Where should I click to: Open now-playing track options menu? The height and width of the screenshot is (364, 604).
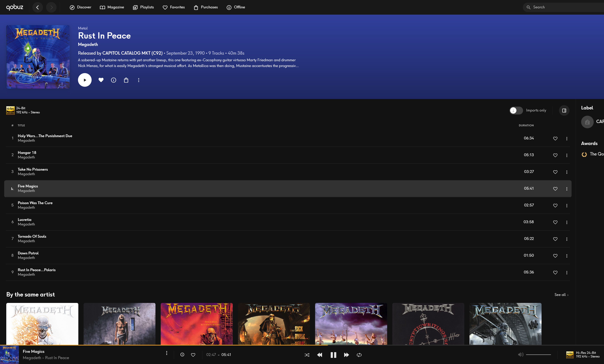167,353
